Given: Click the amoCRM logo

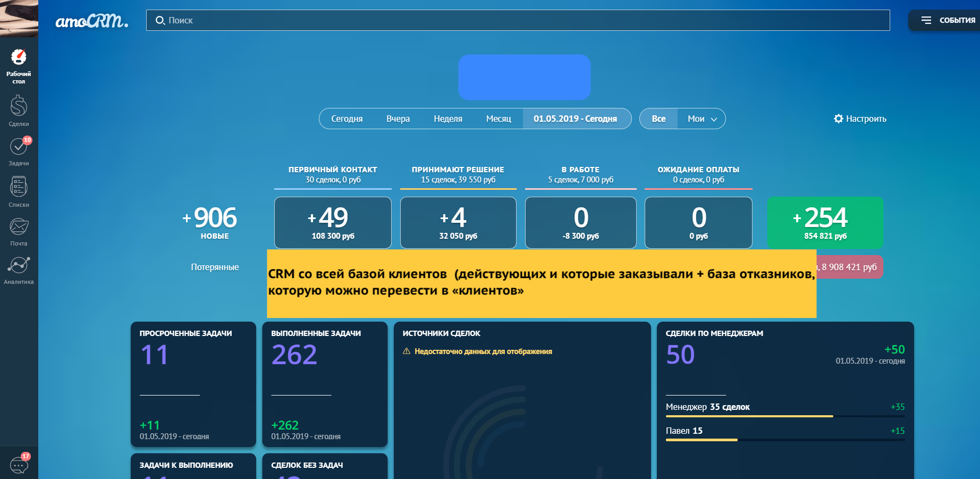Looking at the screenshot, I should [91, 21].
